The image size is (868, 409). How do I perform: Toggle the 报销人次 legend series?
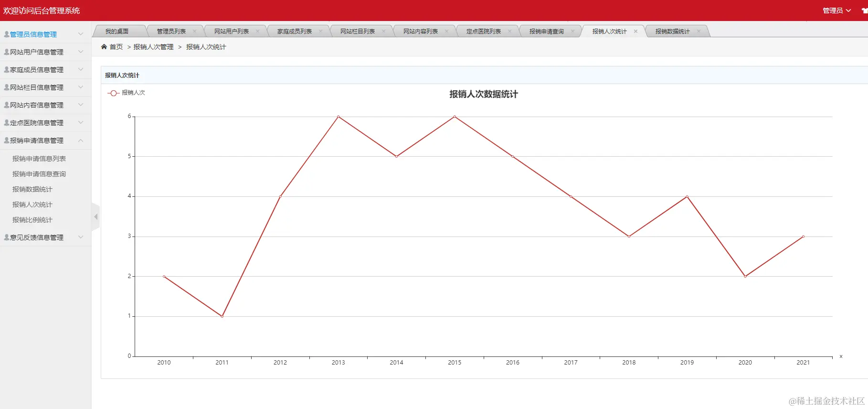(x=127, y=93)
